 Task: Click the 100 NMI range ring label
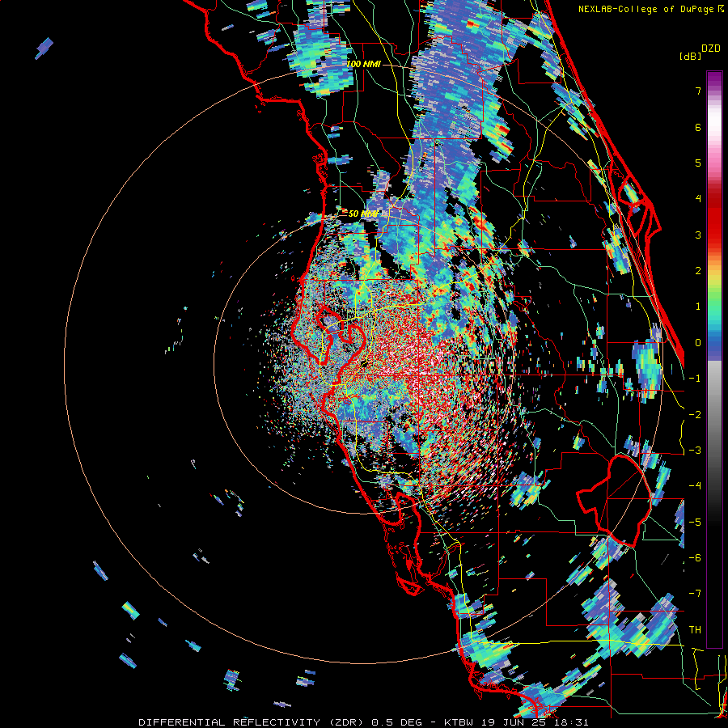364,64
